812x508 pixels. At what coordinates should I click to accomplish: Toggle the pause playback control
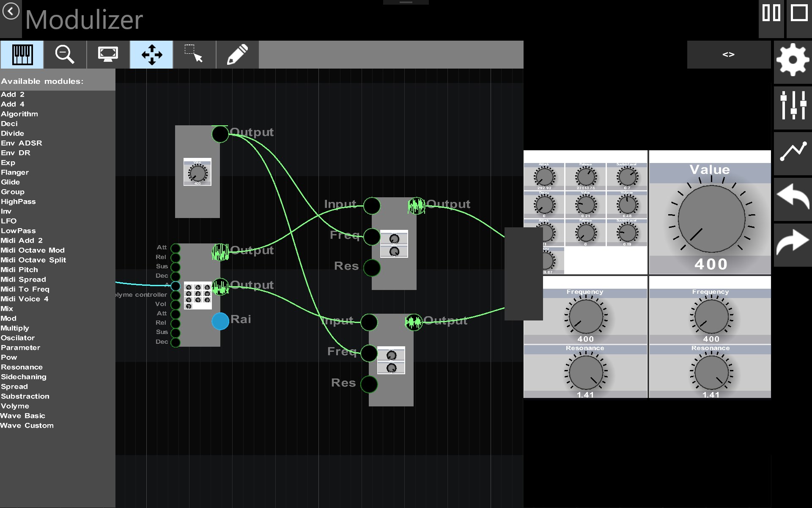point(771,13)
